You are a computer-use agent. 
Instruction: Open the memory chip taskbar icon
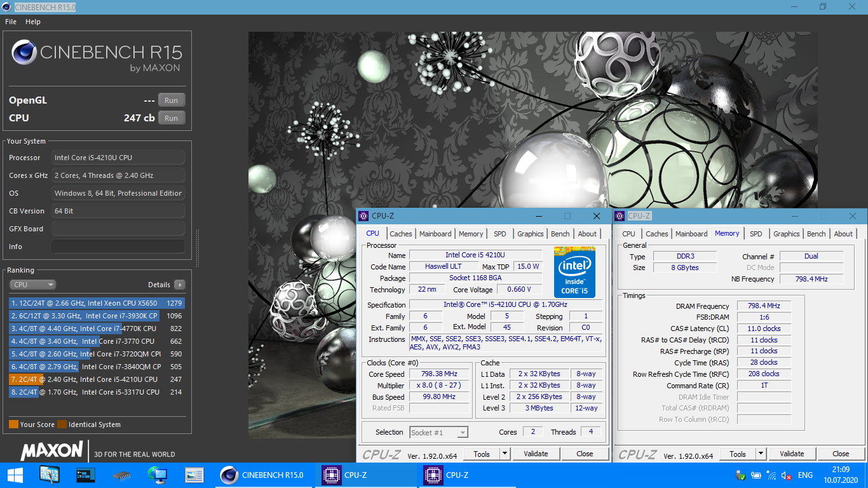[121, 475]
